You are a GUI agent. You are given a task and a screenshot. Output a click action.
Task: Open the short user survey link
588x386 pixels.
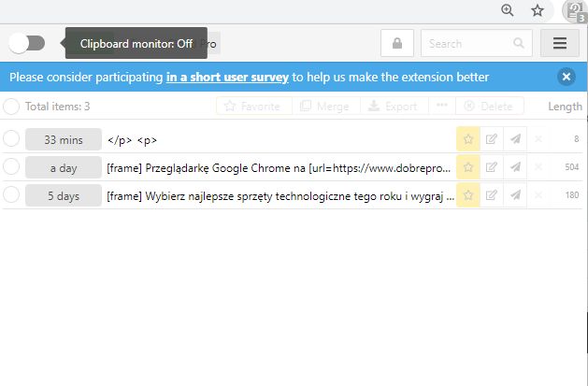227,77
